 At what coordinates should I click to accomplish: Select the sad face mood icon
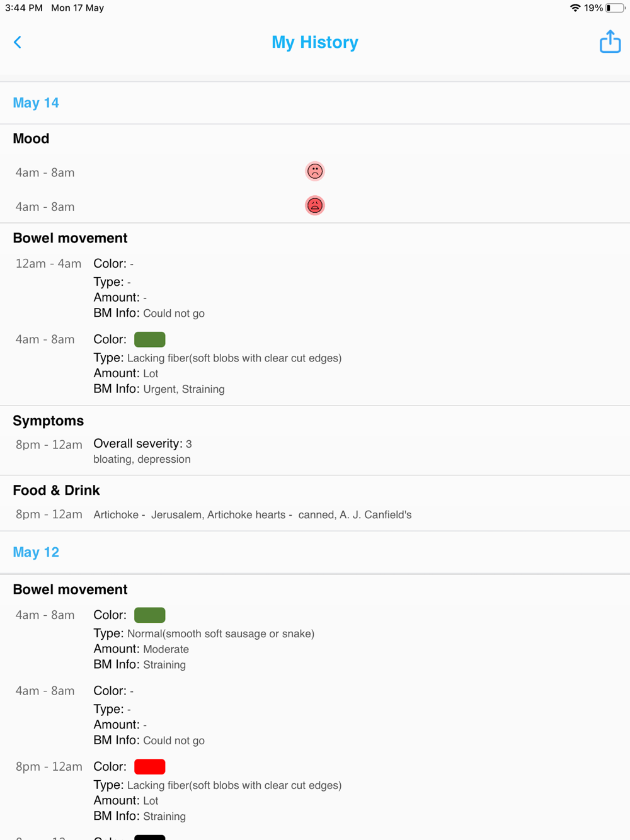tap(315, 171)
